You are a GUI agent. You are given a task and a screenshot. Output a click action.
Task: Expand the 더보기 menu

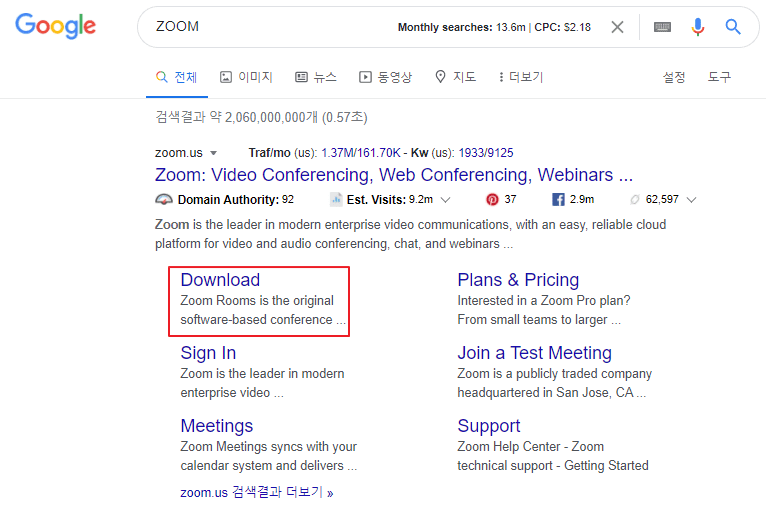[x=521, y=77]
